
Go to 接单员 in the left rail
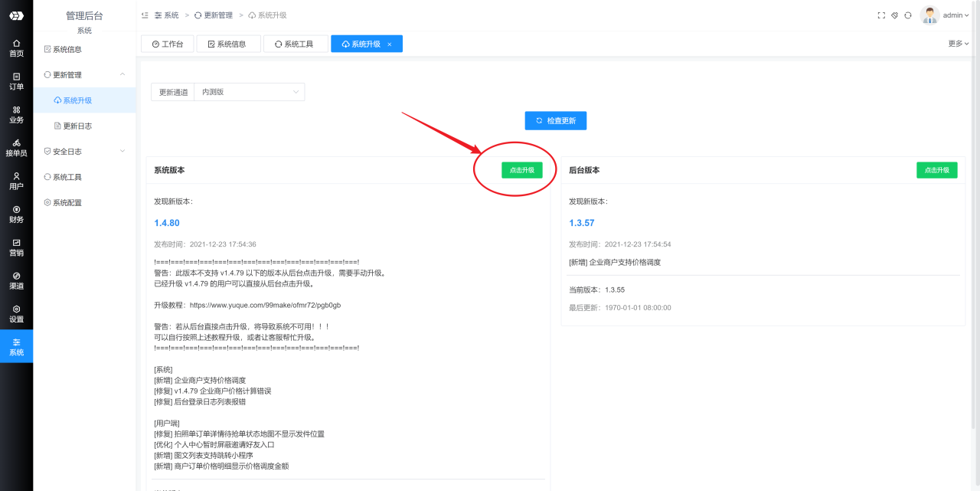[16, 148]
